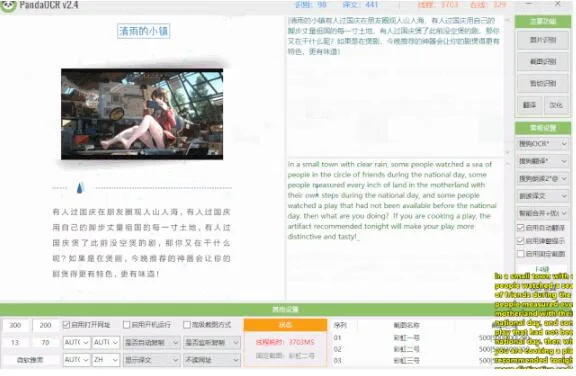Click the red elapsed time 3703MS text
The image size is (576, 376).
285,342
